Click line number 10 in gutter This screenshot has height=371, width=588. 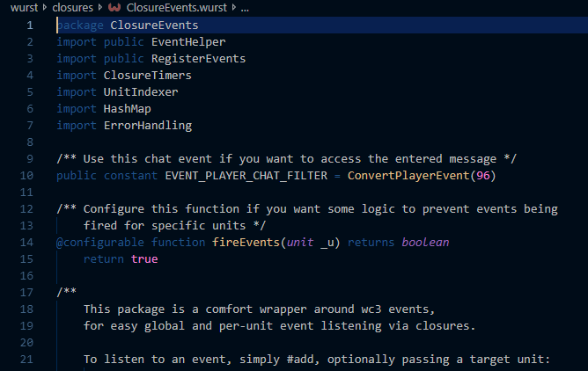(26, 175)
